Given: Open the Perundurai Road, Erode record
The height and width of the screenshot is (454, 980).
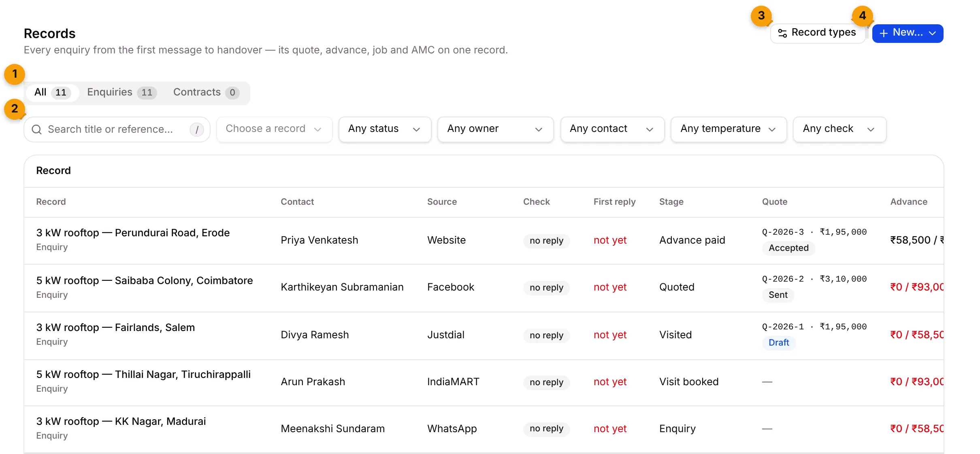Looking at the screenshot, I should click(133, 233).
